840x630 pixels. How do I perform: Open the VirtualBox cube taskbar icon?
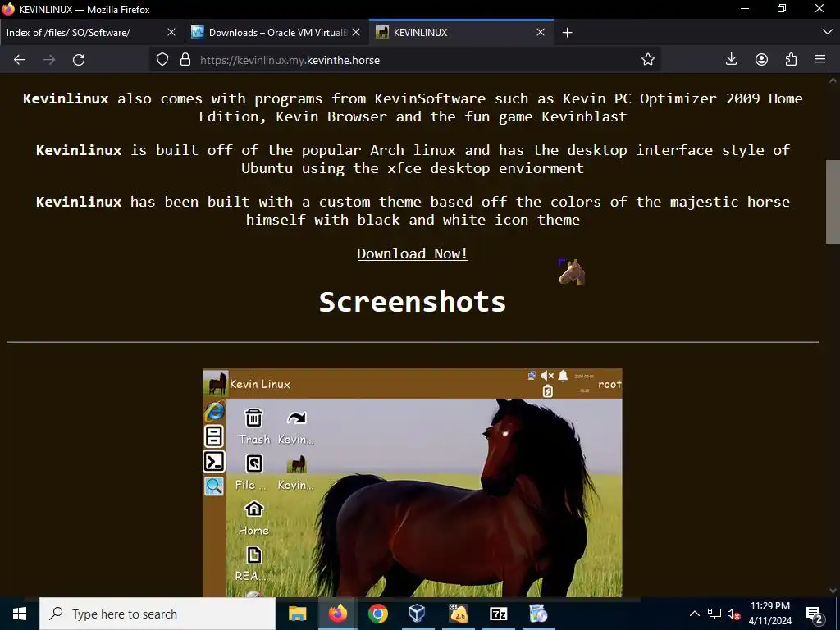(x=418, y=614)
